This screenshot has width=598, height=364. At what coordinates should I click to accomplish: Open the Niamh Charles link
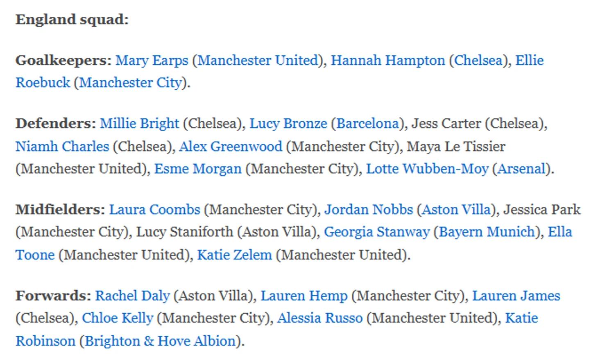62,147
